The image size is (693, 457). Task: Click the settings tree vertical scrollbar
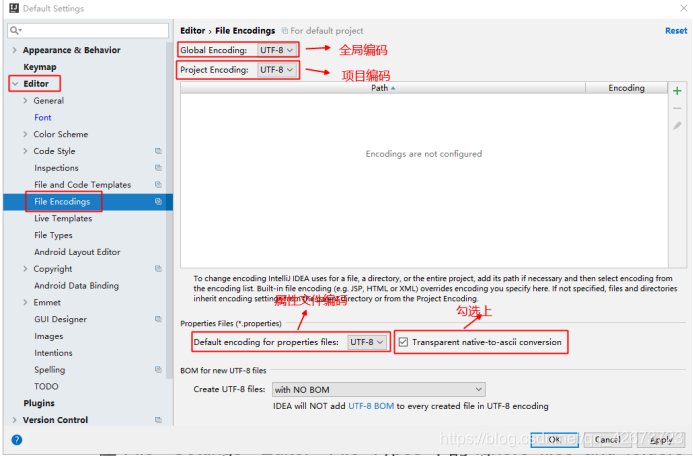169,210
